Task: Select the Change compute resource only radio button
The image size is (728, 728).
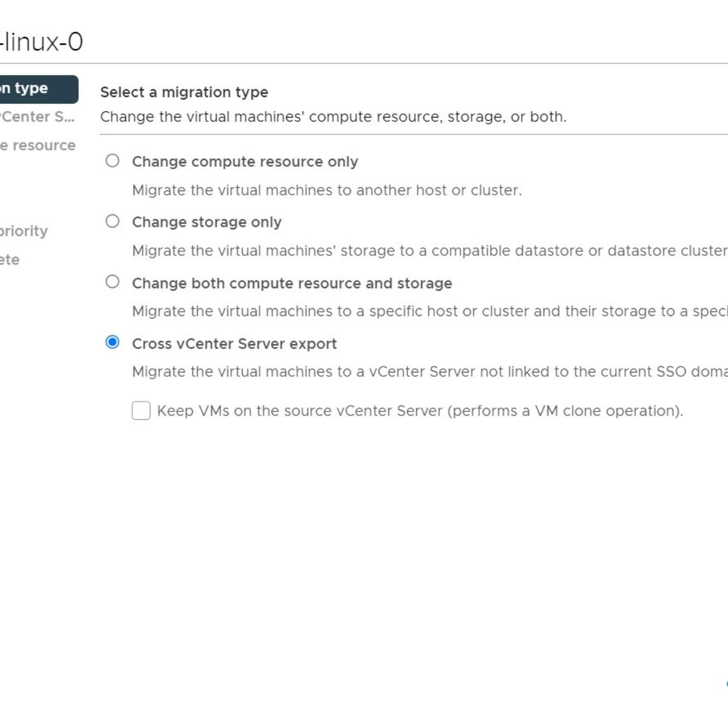Action: click(x=112, y=161)
